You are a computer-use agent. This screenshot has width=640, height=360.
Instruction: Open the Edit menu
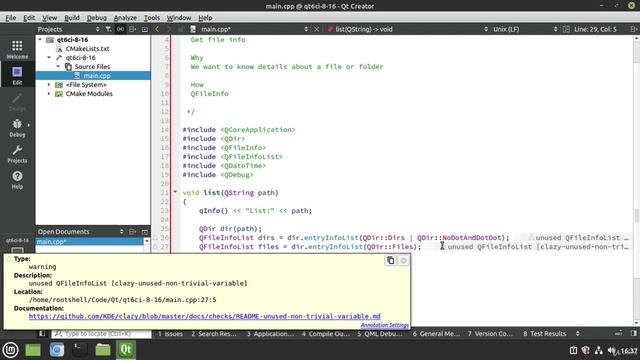[x=29, y=18]
